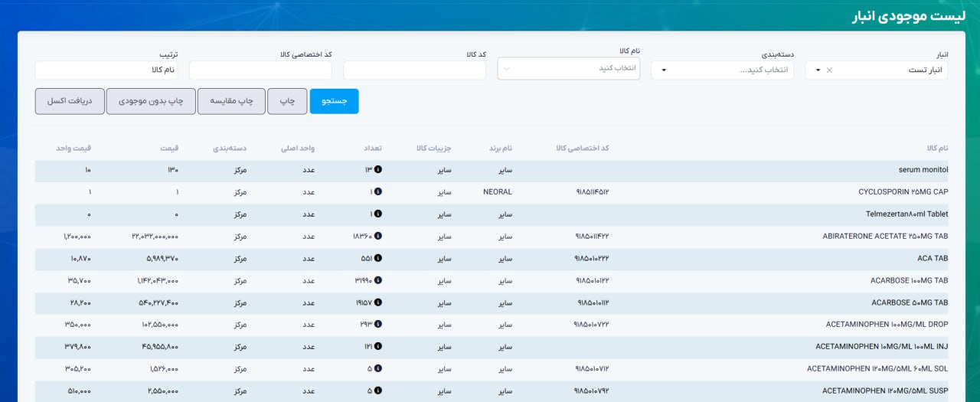Click info icon in serum monitol row

[x=378, y=170]
